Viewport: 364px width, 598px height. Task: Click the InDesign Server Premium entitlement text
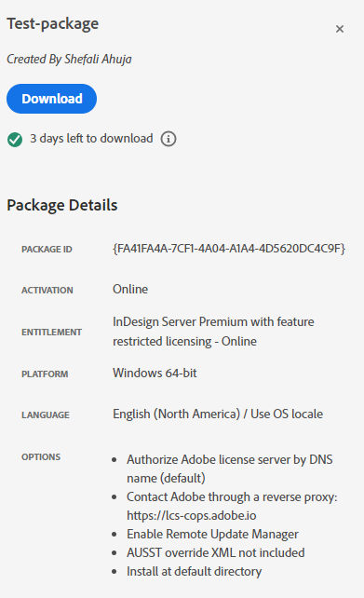(x=213, y=332)
